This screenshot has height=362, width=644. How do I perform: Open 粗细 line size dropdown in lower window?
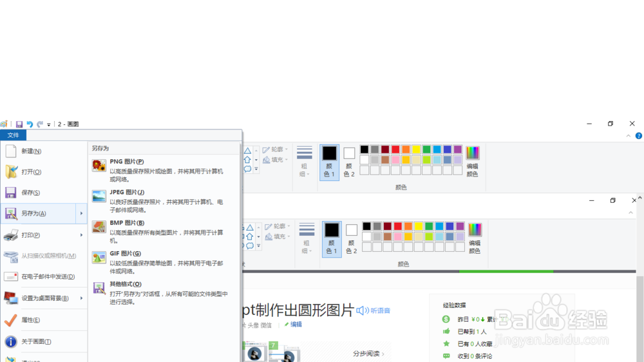307,238
